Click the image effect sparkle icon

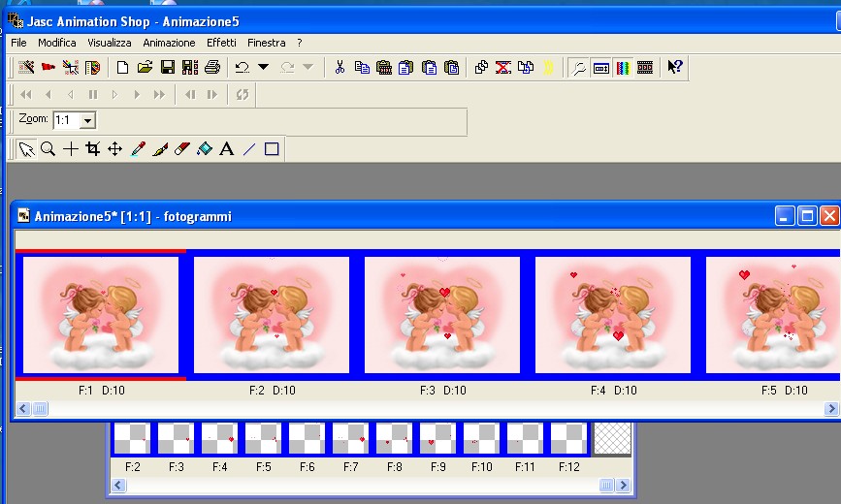pyautogui.click(x=70, y=67)
